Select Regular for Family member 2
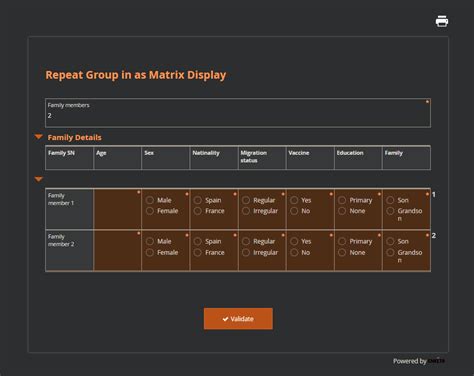The image size is (474, 376). pos(246,241)
